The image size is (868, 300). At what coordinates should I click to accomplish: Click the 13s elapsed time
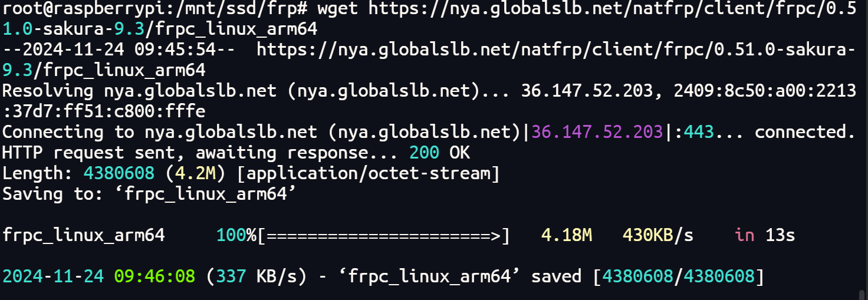pos(780,235)
